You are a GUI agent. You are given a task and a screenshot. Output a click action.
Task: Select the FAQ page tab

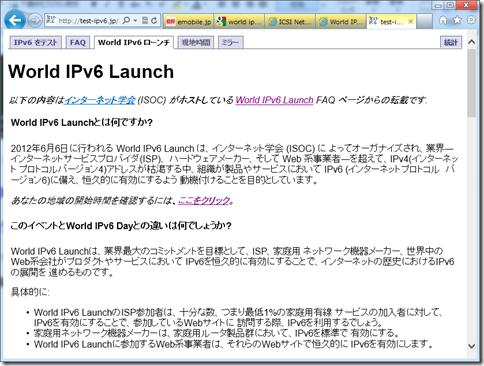[x=78, y=42]
